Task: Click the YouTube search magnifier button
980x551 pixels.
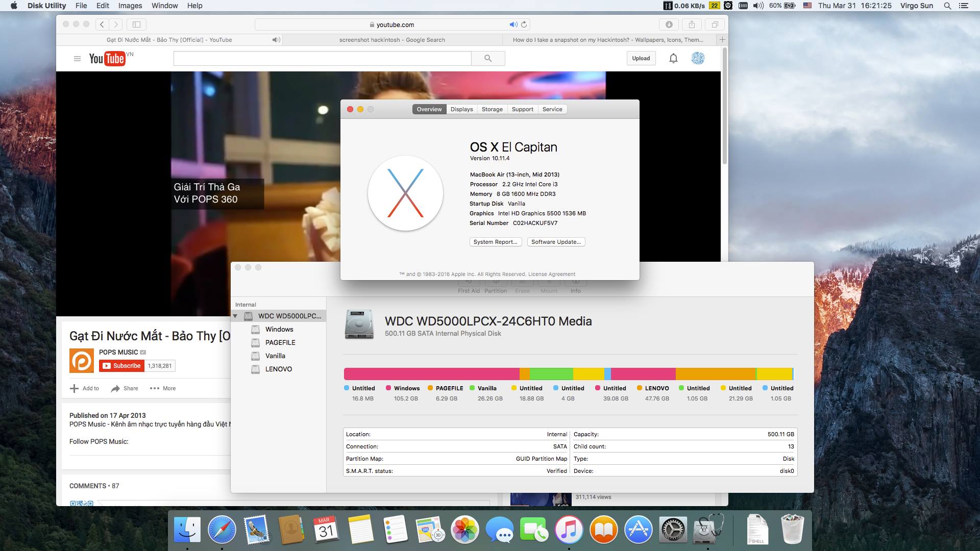Action: [488, 58]
